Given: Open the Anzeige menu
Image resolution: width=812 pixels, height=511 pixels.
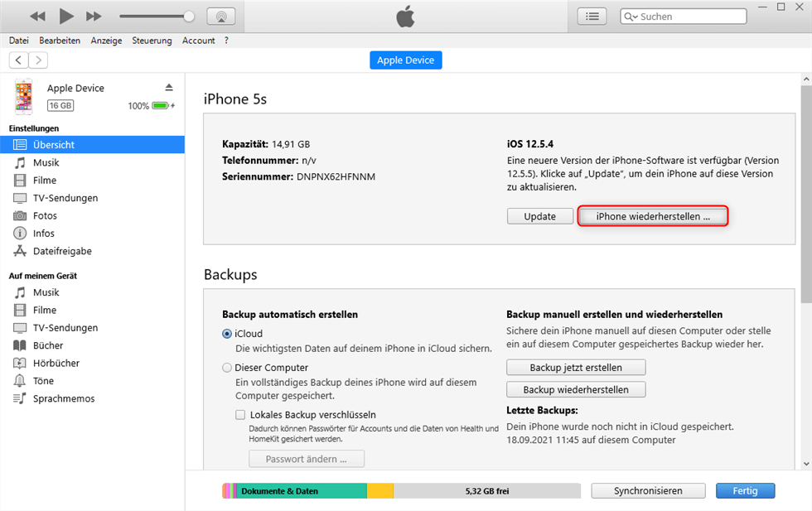Looking at the screenshot, I should coord(106,41).
